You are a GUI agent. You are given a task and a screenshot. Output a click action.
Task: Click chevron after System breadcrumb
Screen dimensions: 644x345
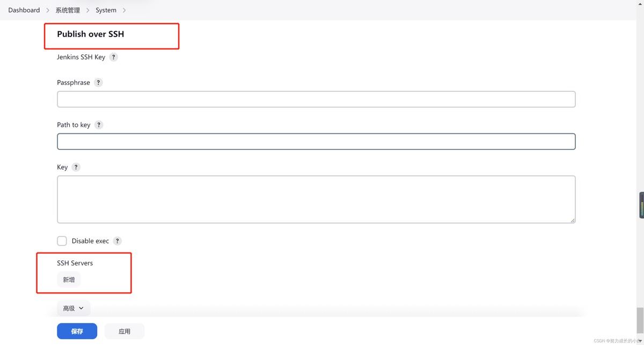click(124, 10)
